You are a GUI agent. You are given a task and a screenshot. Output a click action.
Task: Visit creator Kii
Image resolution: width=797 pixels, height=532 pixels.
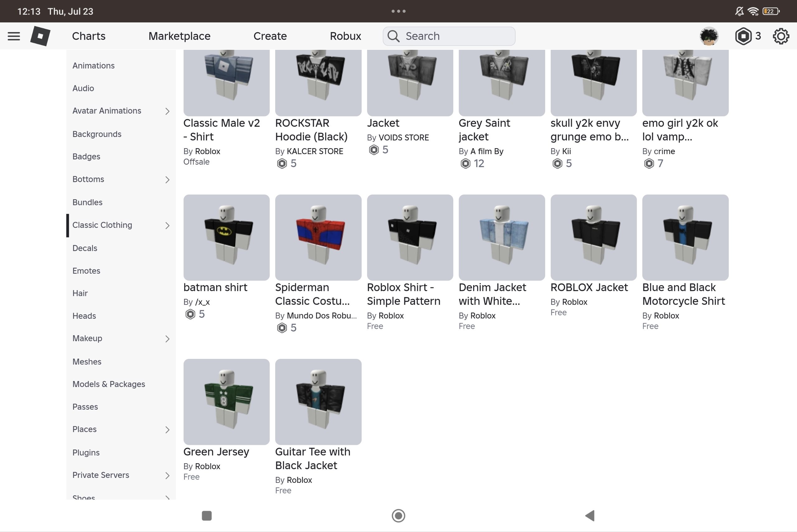[x=567, y=151]
